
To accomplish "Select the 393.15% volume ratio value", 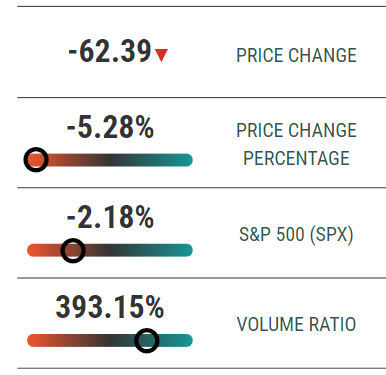I will tap(110, 307).
